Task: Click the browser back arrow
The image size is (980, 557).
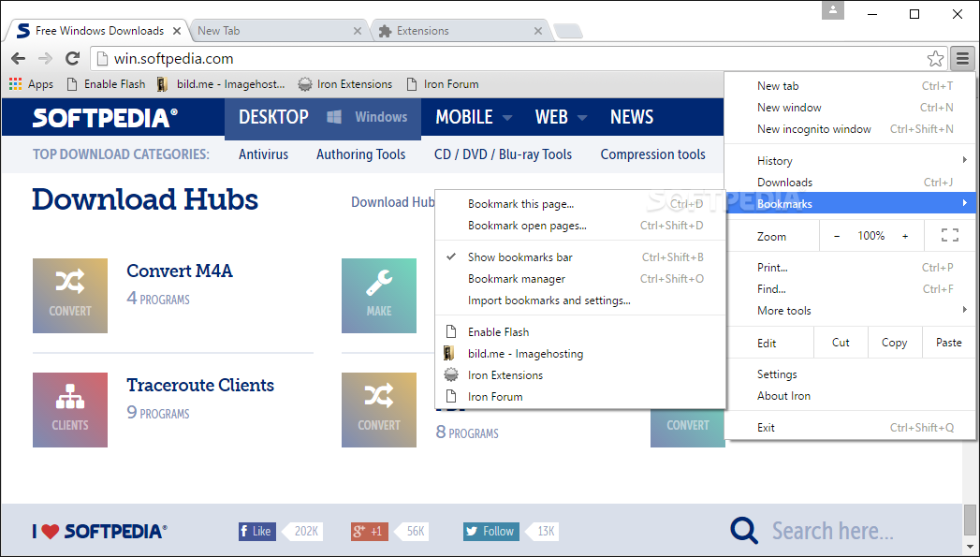Action: coord(18,59)
